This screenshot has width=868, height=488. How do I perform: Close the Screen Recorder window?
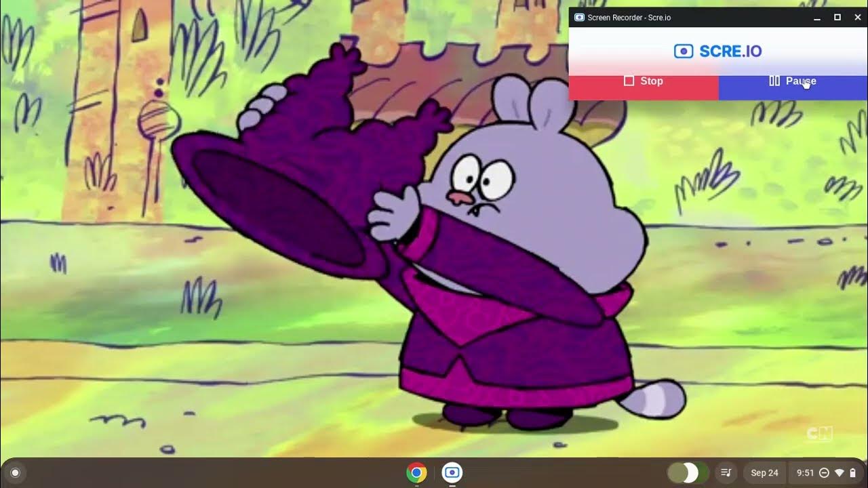tap(857, 18)
